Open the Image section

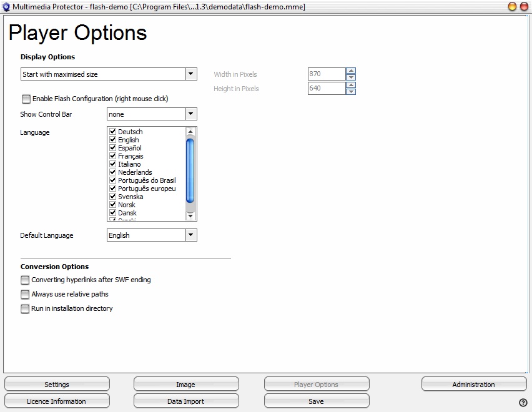[x=186, y=385]
